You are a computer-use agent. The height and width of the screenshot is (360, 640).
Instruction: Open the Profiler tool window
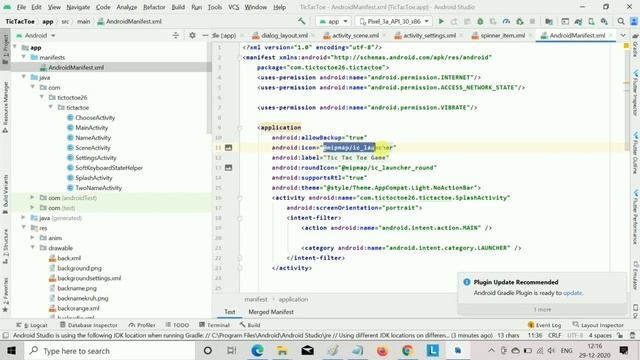pyautogui.click(x=142, y=325)
